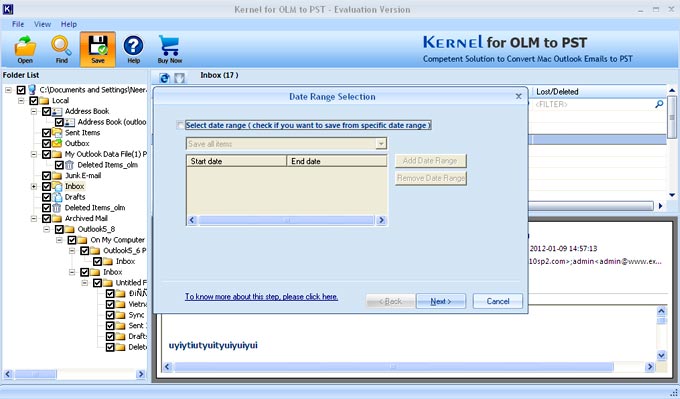Uncheck the On My Computer checkbox
The image size is (680, 399).
(72, 240)
